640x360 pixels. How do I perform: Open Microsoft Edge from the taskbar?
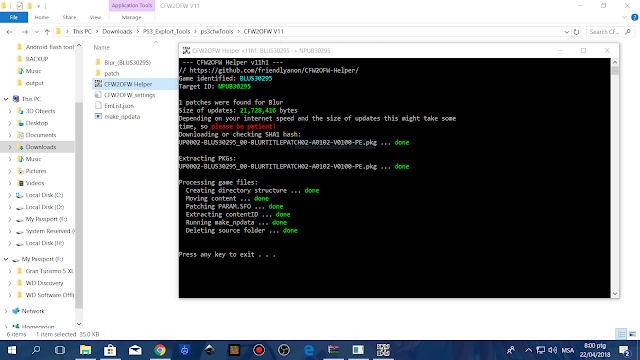point(309,350)
